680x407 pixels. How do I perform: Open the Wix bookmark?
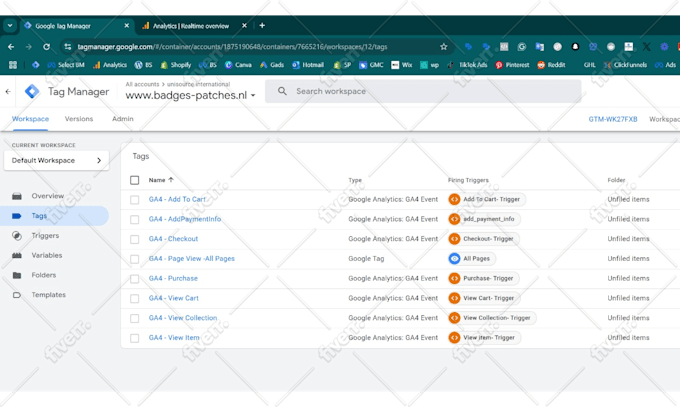point(402,65)
